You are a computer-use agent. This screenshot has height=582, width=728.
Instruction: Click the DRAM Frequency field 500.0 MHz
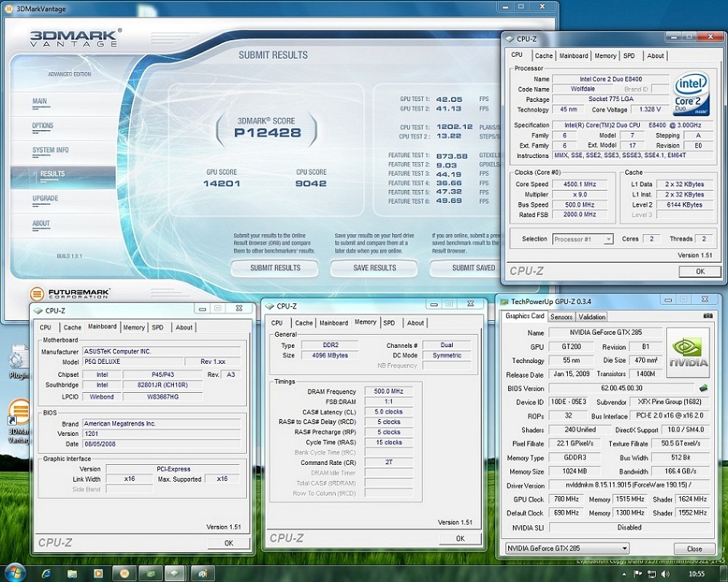(x=388, y=391)
